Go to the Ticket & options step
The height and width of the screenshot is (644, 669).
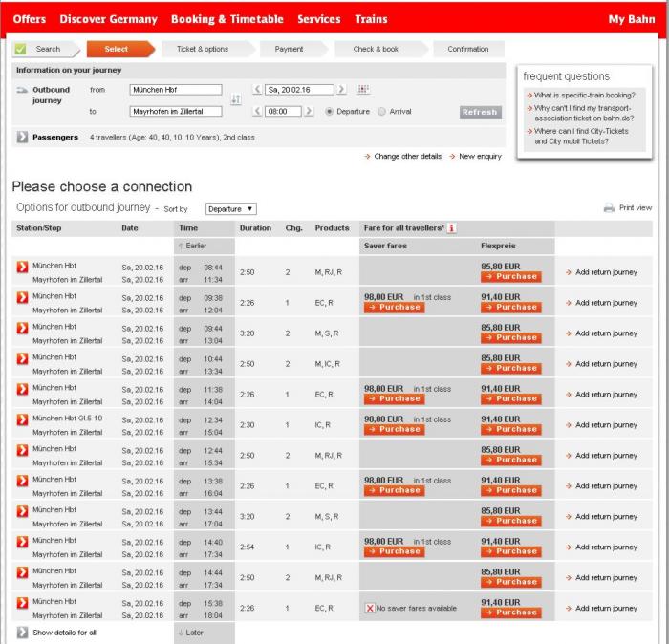(203, 49)
